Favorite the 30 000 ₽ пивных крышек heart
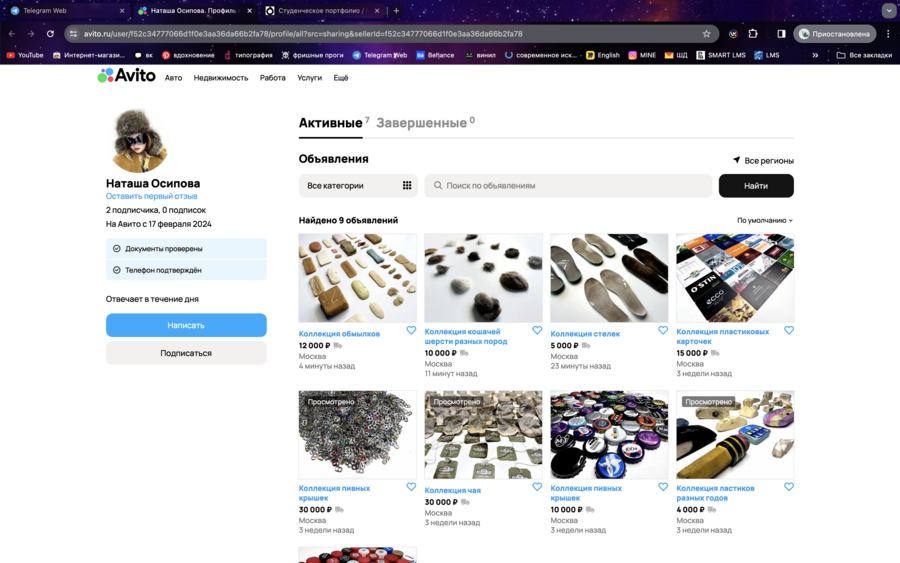This screenshot has width=900, height=563. 411,487
